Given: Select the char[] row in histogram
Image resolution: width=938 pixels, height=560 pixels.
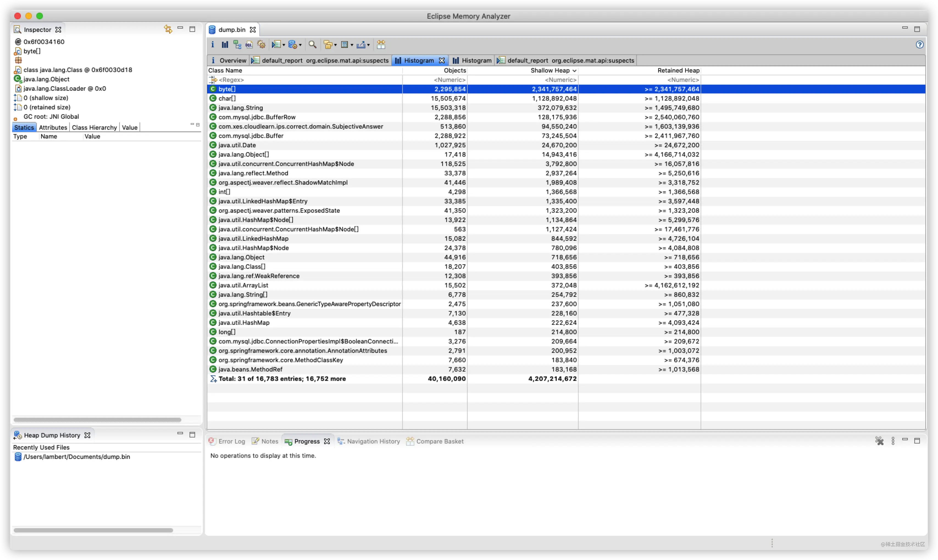Looking at the screenshot, I should tap(566, 98).
